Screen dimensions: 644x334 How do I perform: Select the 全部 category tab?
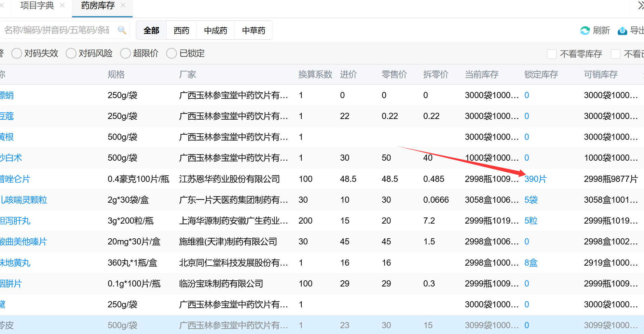click(151, 30)
